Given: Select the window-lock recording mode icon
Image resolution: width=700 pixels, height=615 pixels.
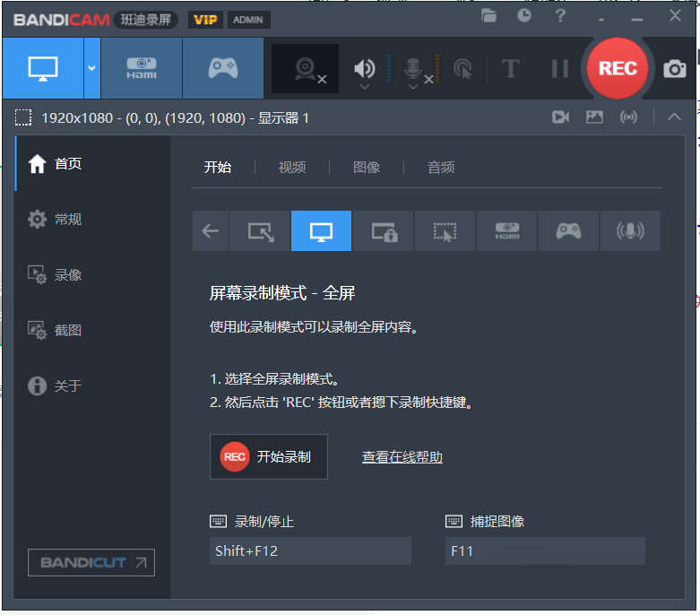Looking at the screenshot, I should tap(384, 231).
